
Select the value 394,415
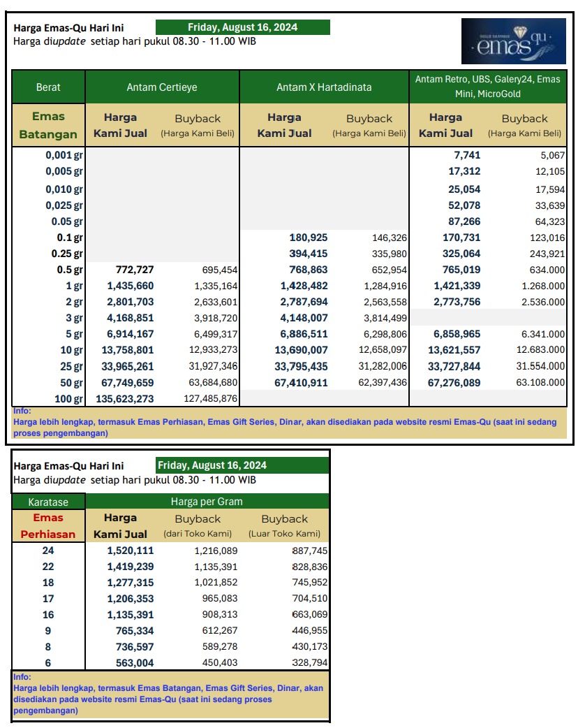[309, 254]
